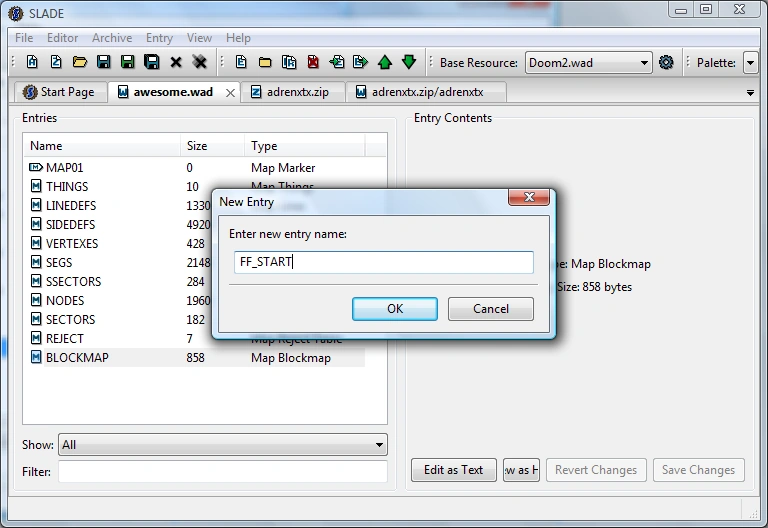Open the tab list arrow beside the tabs
The width and height of the screenshot is (768, 528).
coord(750,93)
